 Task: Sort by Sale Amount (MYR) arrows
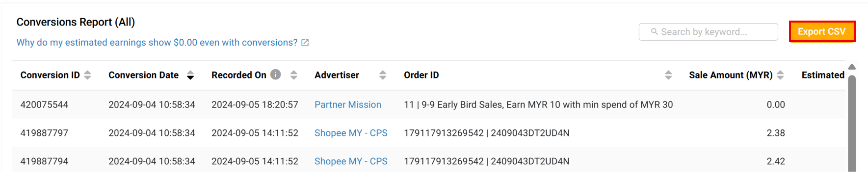tap(780, 75)
